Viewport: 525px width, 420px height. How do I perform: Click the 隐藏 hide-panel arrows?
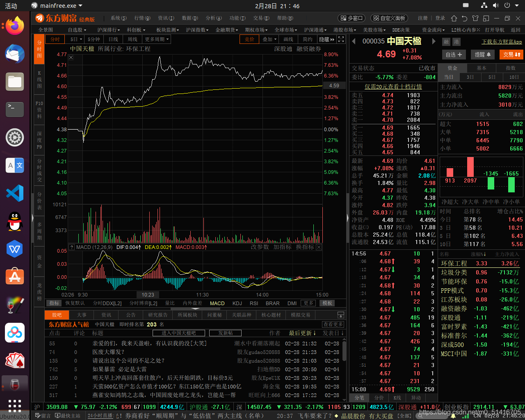327,39
